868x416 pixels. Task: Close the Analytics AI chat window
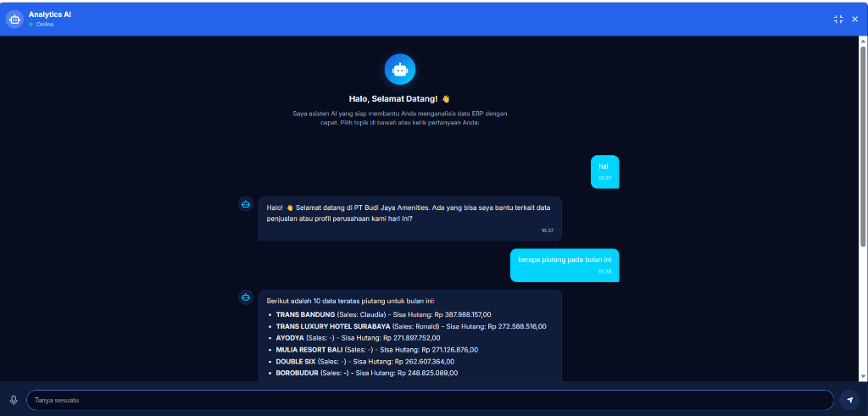coord(854,19)
